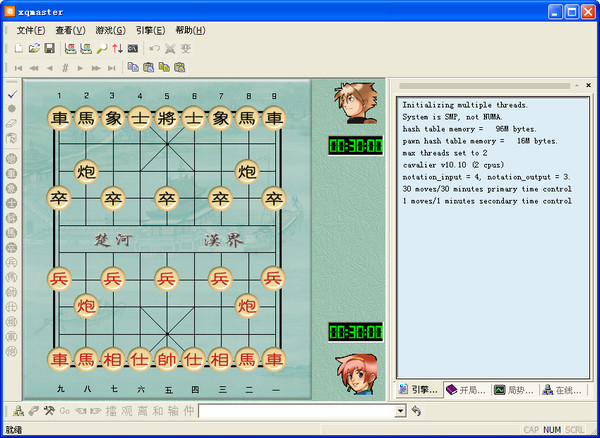Click the second computer player icon
This screenshot has width=600, height=438.
click(x=86, y=48)
